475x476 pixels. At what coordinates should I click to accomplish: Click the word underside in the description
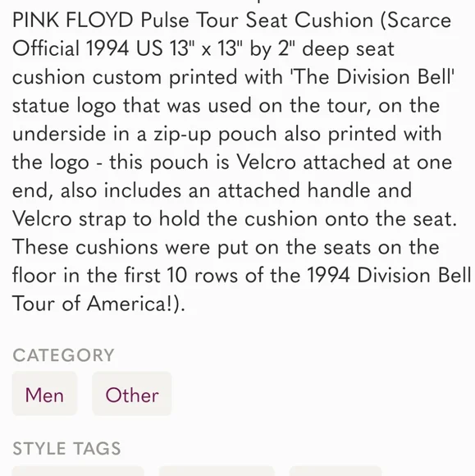pyautogui.click(x=59, y=134)
